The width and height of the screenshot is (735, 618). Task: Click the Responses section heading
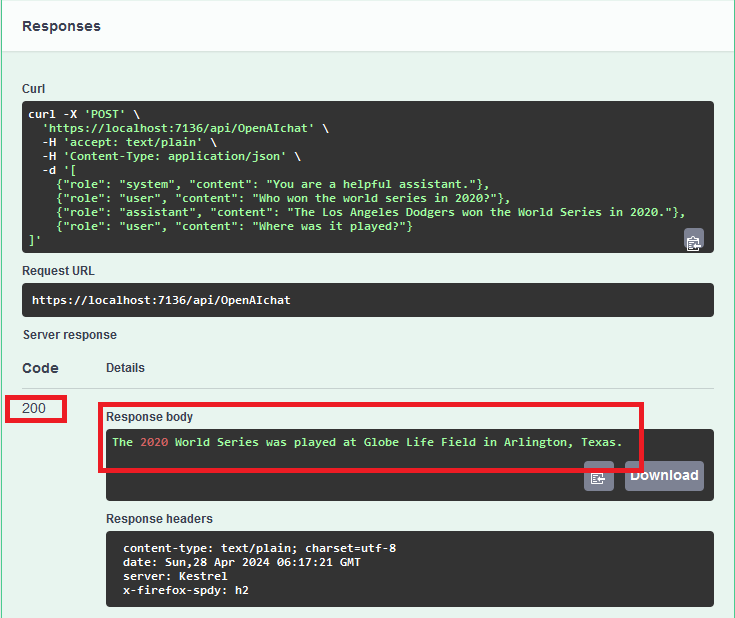[61, 26]
